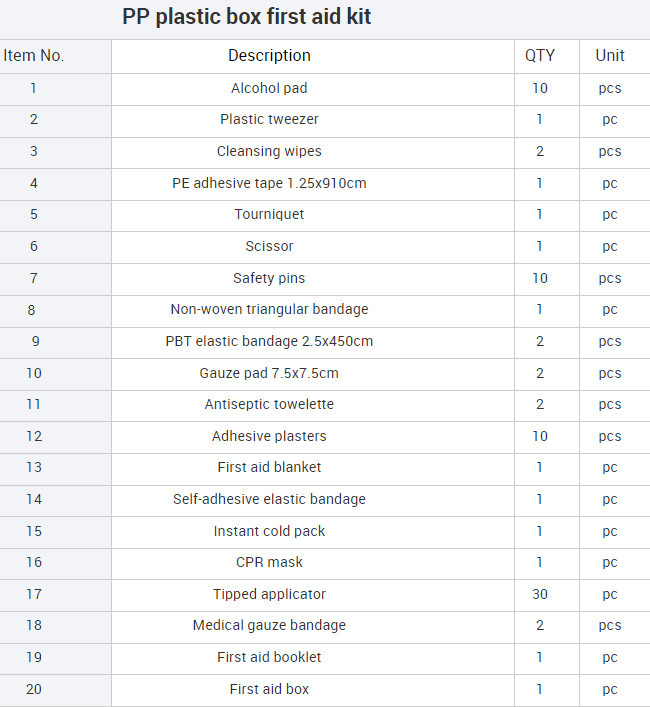Select the 'Alcohol pad' description cell
This screenshot has height=707, width=650.
pyautogui.click(x=269, y=88)
